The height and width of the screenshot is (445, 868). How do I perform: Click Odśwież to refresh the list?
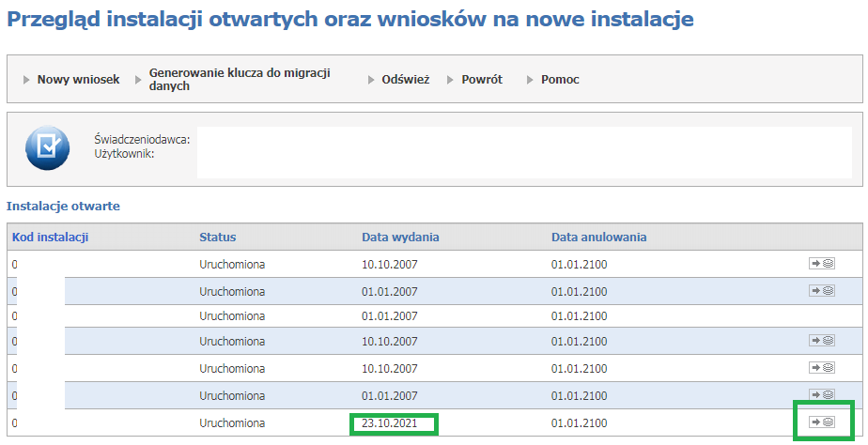(x=406, y=80)
